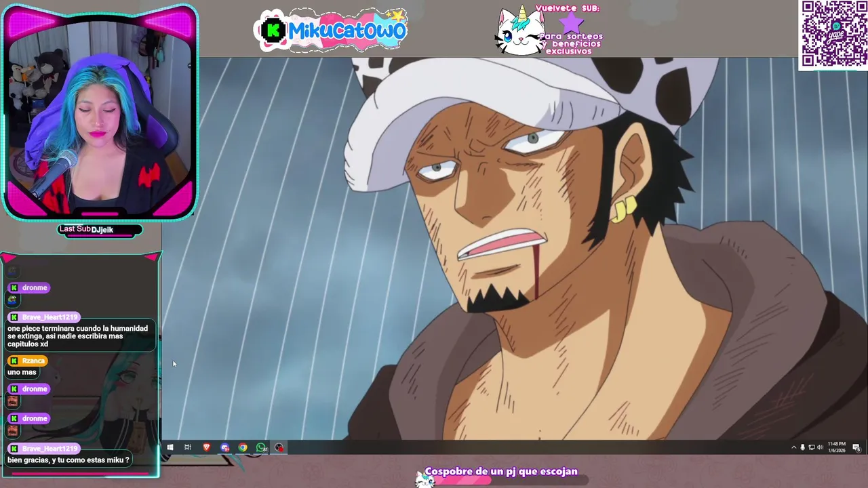The height and width of the screenshot is (488, 868).
Task: Click the Kick badge beside Rzanca
Action: (14, 361)
